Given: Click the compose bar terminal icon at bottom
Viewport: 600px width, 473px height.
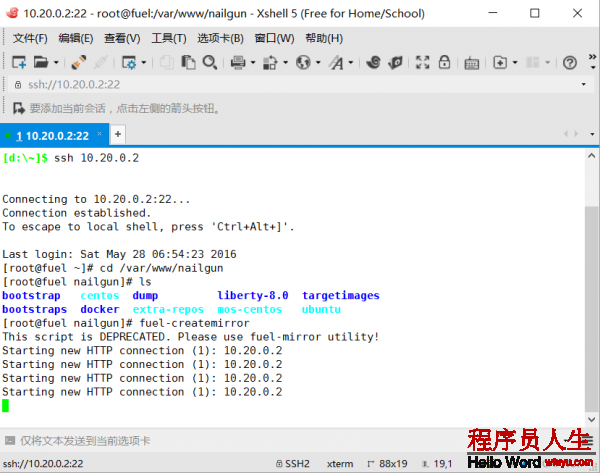Looking at the screenshot, I should (x=10, y=440).
